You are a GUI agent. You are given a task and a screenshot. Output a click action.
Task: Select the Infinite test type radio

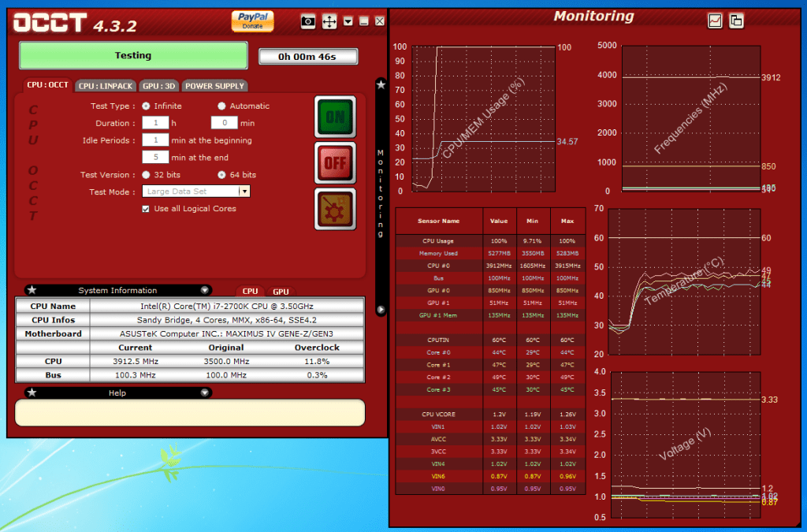[146, 106]
